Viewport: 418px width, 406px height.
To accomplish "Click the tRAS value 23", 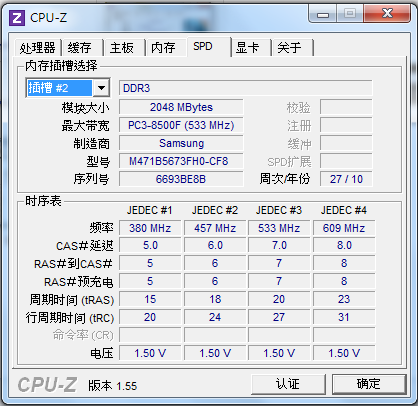I will click(x=344, y=299).
